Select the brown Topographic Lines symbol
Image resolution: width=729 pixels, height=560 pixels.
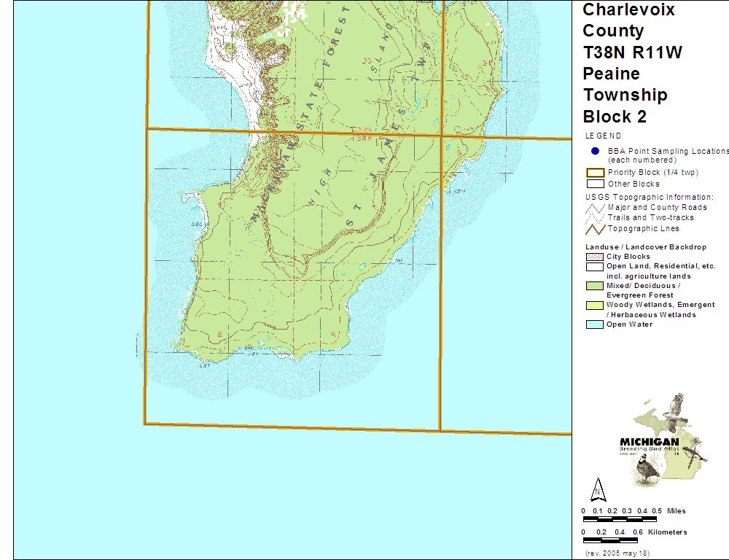pos(595,228)
